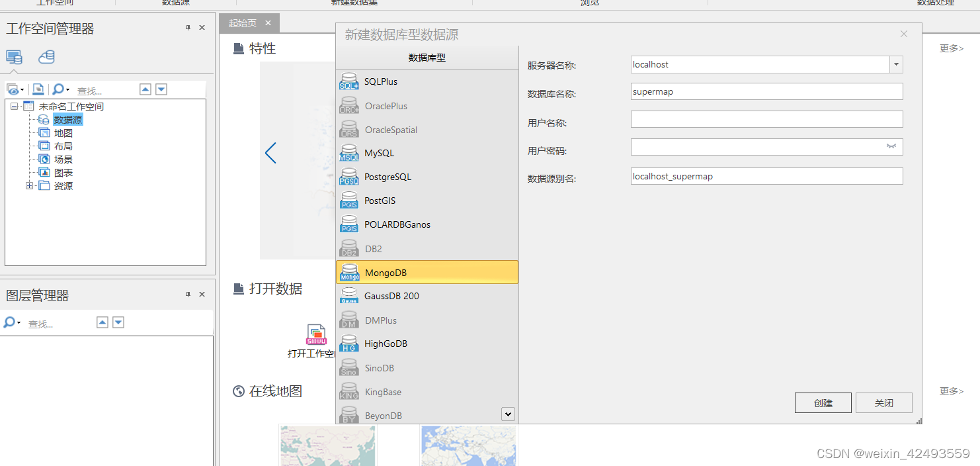Select the 数据源 tree item

68,120
